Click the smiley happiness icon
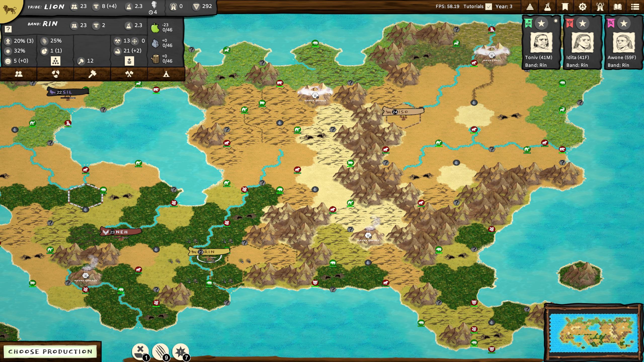 (x=8, y=61)
